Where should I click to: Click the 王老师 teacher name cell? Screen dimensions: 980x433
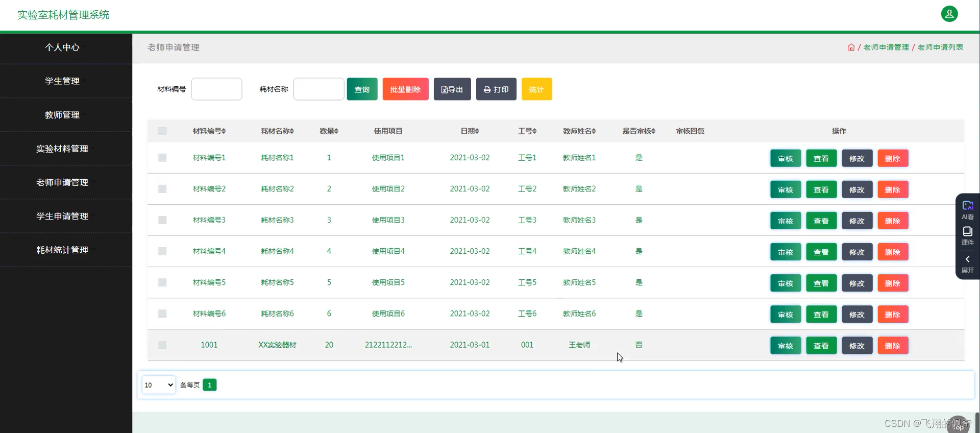[579, 345]
